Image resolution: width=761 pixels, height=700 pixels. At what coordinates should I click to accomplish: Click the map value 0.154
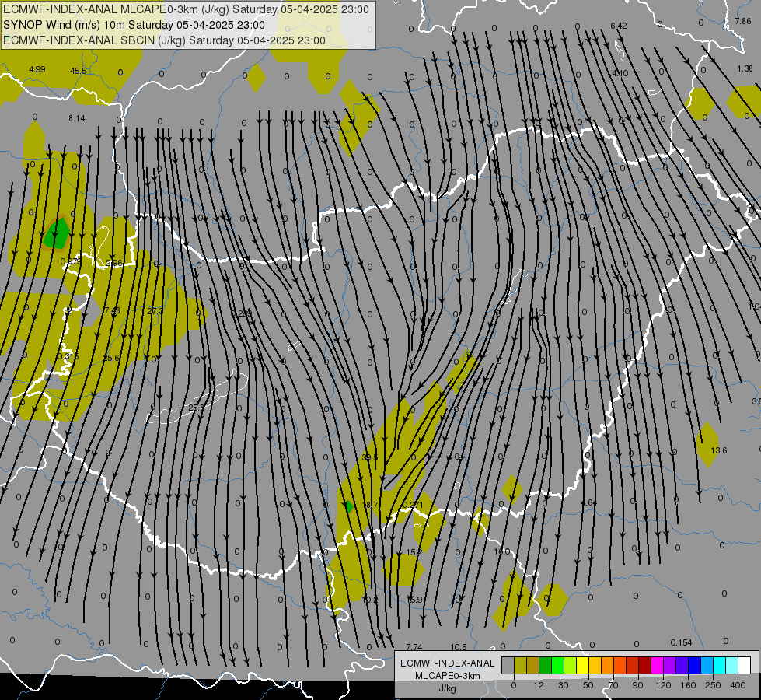(x=682, y=642)
